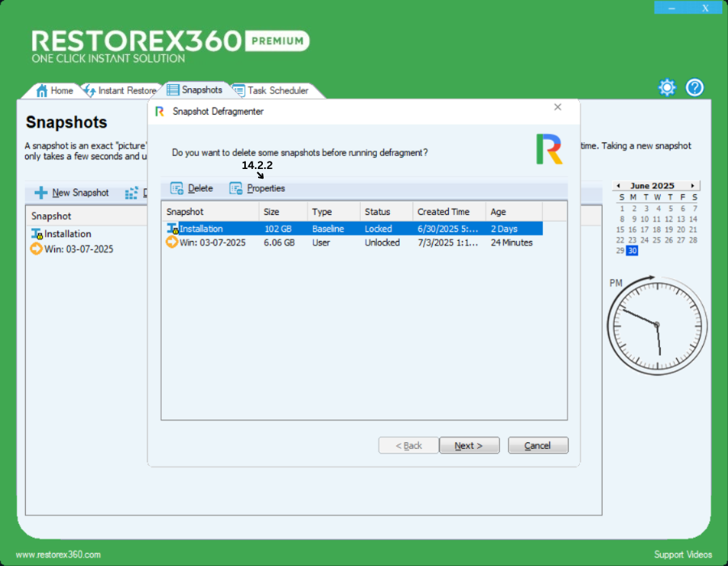Click the Properties toolbar icon
The height and width of the screenshot is (566, 728).
236,188
